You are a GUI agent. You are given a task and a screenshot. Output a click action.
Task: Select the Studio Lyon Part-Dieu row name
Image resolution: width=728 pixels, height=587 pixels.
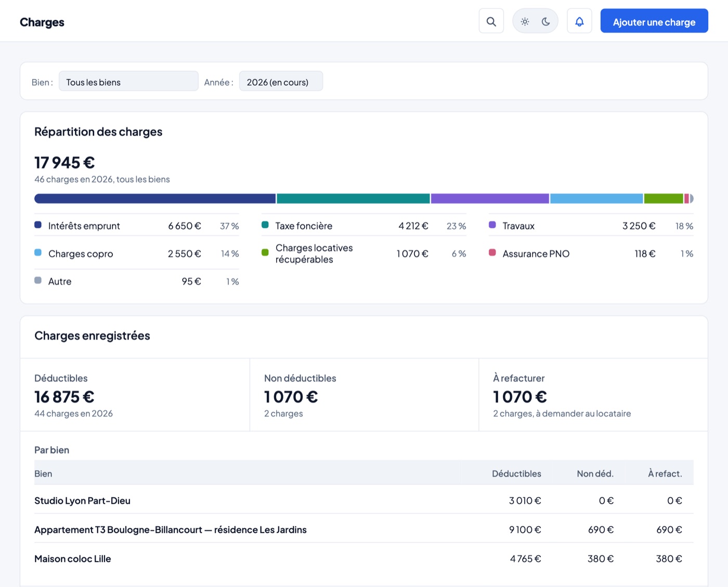pyautogui.click(x=82, y=501)
